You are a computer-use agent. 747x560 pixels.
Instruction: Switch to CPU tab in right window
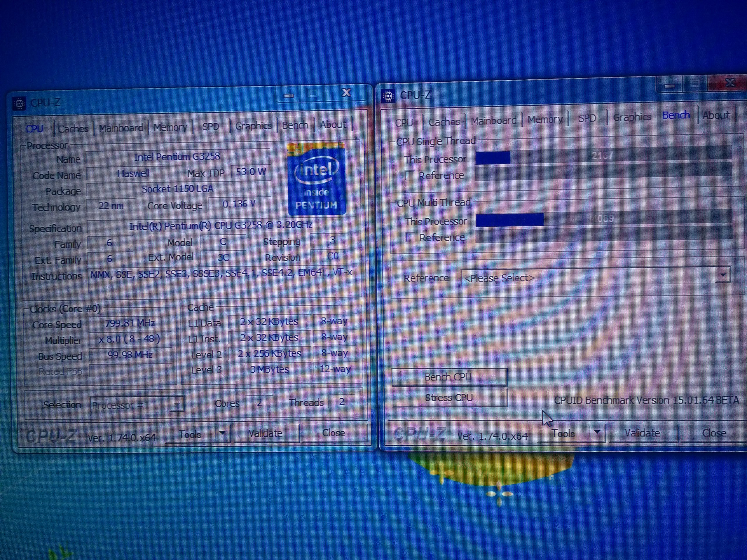(404, 123)
